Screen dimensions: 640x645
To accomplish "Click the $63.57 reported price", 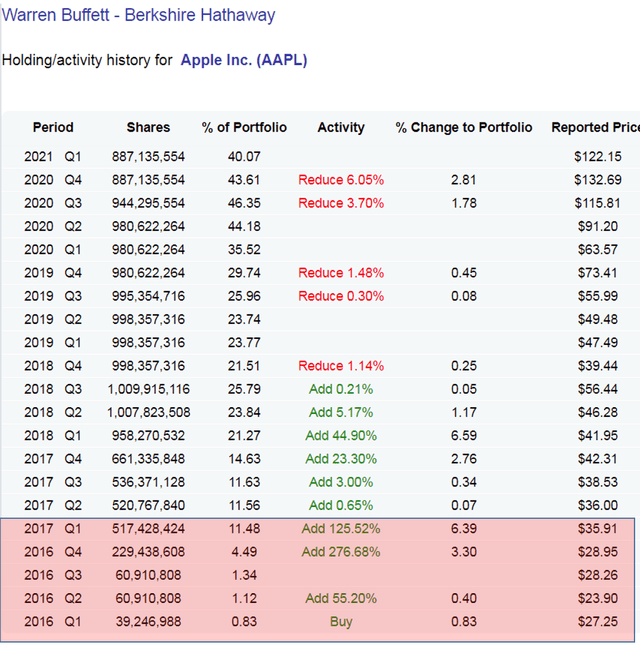I will [x=598, y=250].
